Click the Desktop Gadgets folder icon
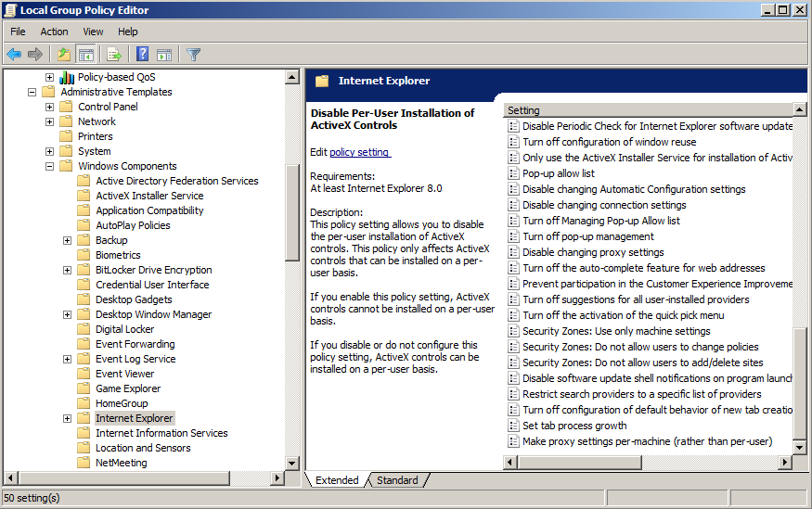This screenshot has height=509, width=812. click(x=84, y=299)
